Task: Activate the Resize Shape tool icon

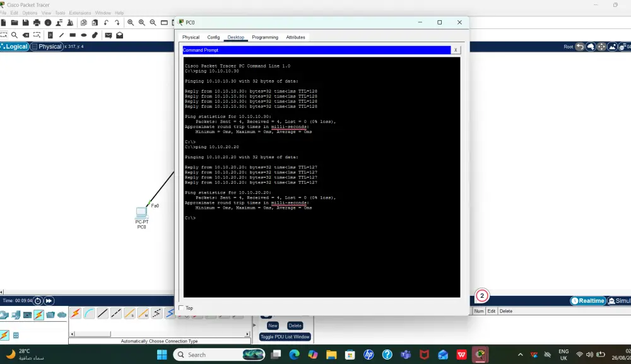Action: tap(37, 35)
